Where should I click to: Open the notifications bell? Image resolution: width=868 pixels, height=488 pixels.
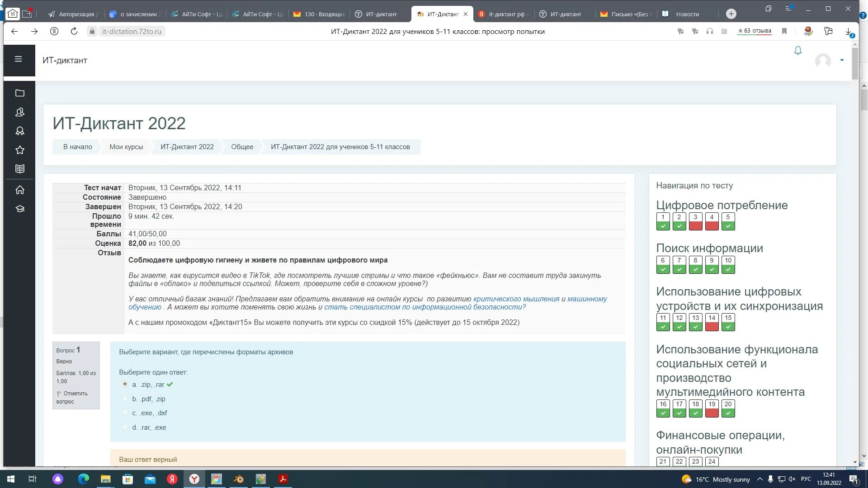[798, 51]
